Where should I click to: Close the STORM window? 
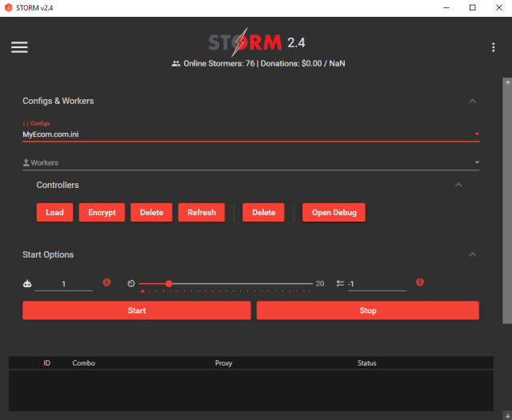point(499,7)
